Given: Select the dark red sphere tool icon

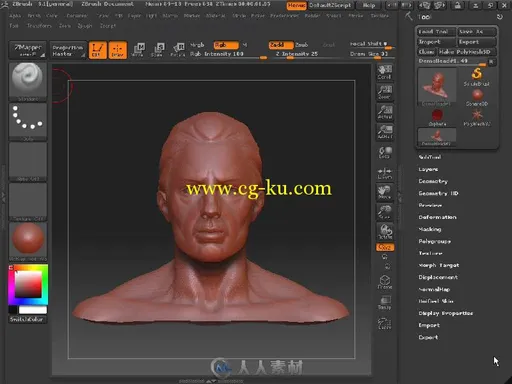Looking at the screenshot, I should pos(437,118).
